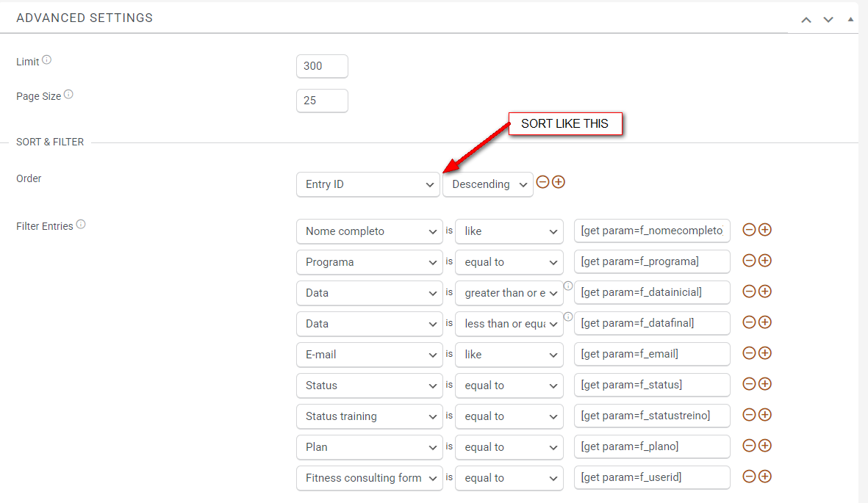Open the 'greater than or equal' operator dropdown
The image size is (868, 503).
click(509, 293)
